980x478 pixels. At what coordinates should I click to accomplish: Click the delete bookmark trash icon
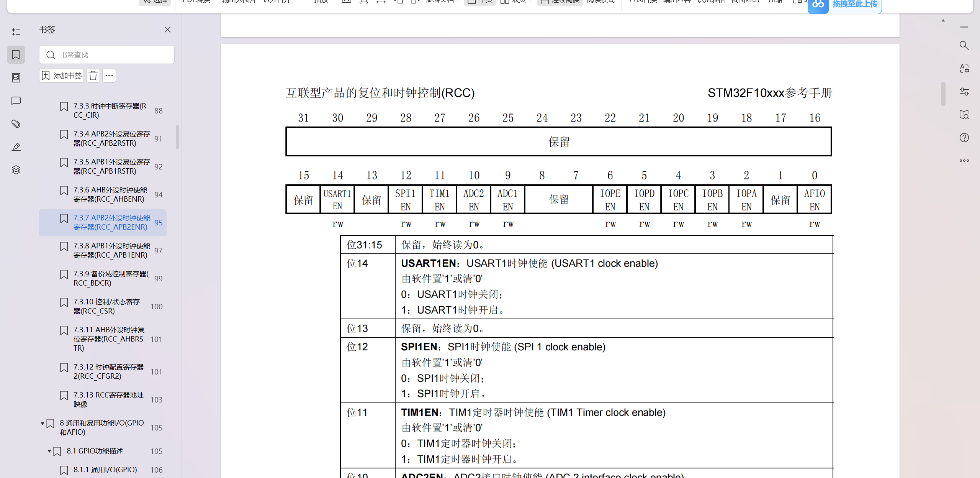tap(93, 76)
